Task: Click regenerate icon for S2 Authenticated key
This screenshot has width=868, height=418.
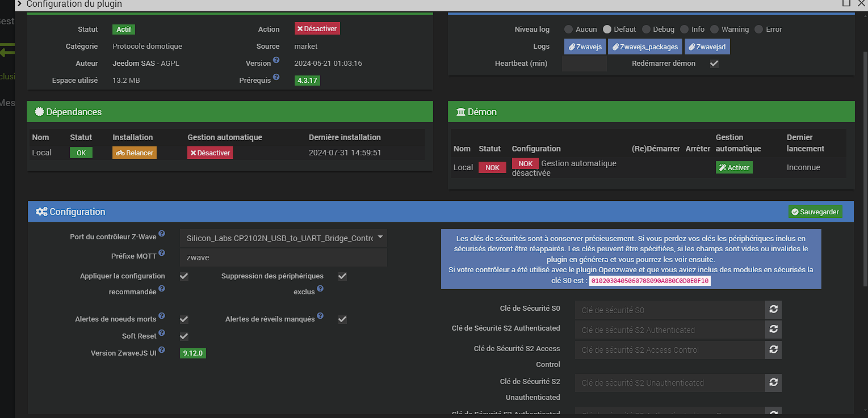Action: click(x=773, y=330)
